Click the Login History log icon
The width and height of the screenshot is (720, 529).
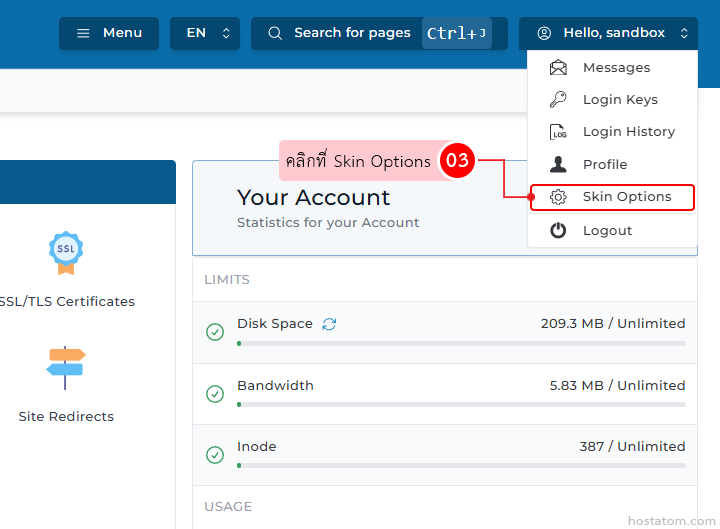[558, 132]
